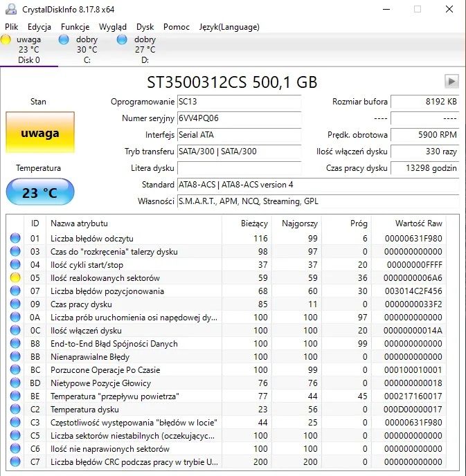Image resolution: width=466 pixels, height=476 pixels.
Task: Click the Bieżący column header
Action: tap(247, 223)
